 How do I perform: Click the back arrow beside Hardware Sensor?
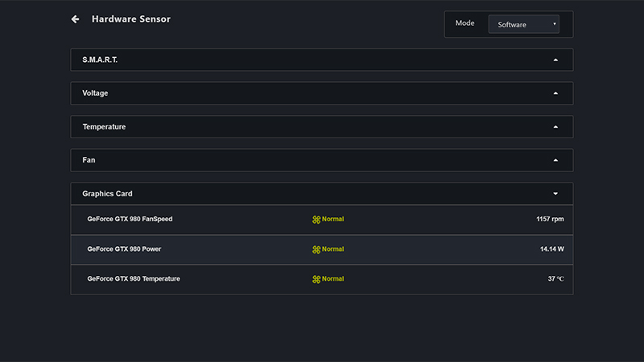click(x=76, y=19)
